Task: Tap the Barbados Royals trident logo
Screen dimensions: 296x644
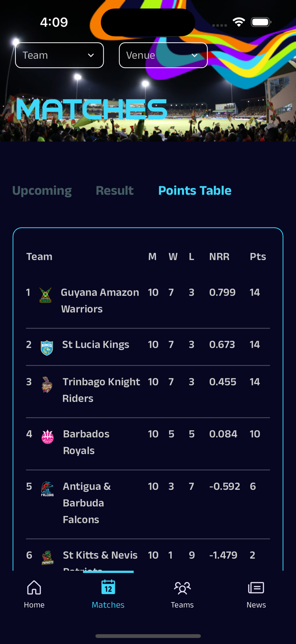Action: click(x=47, y=437)
